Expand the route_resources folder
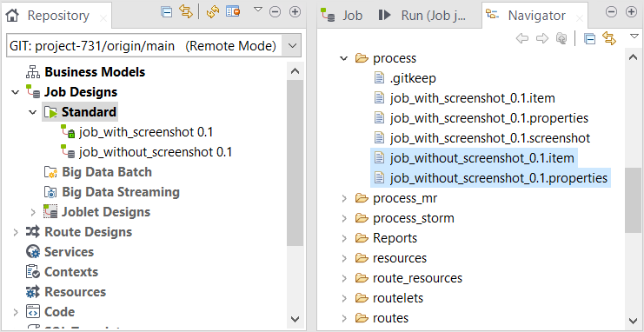Viewport: 644px width, 332px height. pyautogui.click(x=344, y=279)
